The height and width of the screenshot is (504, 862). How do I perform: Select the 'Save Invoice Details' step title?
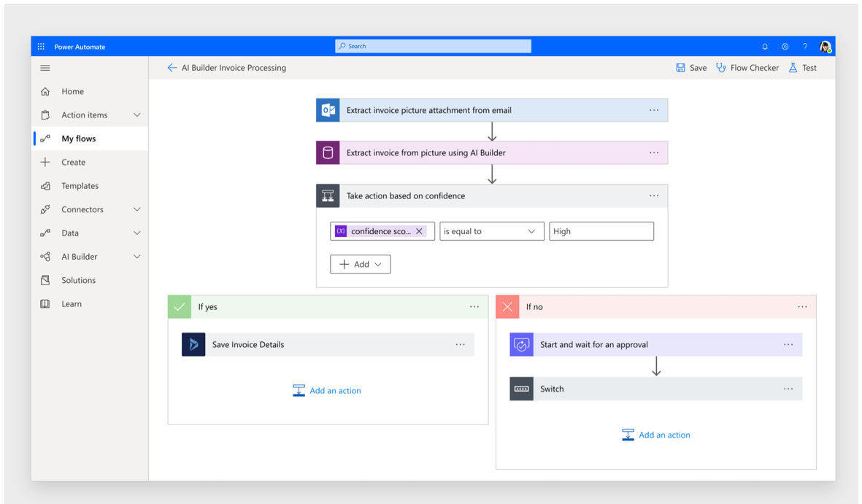pyautogui.click(x=248, y=344)
